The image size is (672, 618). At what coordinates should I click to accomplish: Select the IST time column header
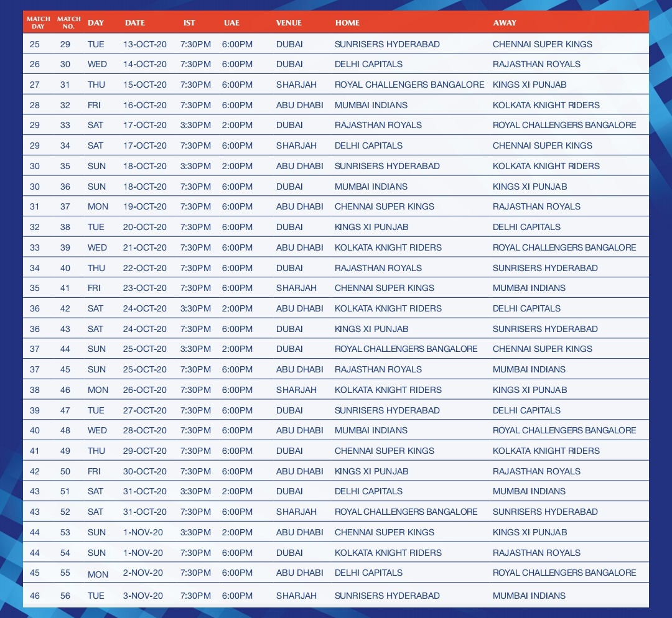[189, 23]
